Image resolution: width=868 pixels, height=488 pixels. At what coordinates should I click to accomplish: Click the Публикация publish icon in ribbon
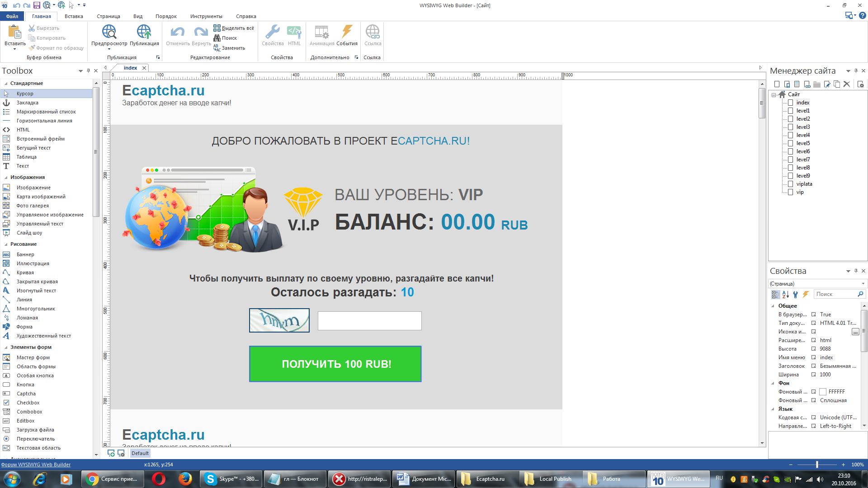[x=144, y=32]
